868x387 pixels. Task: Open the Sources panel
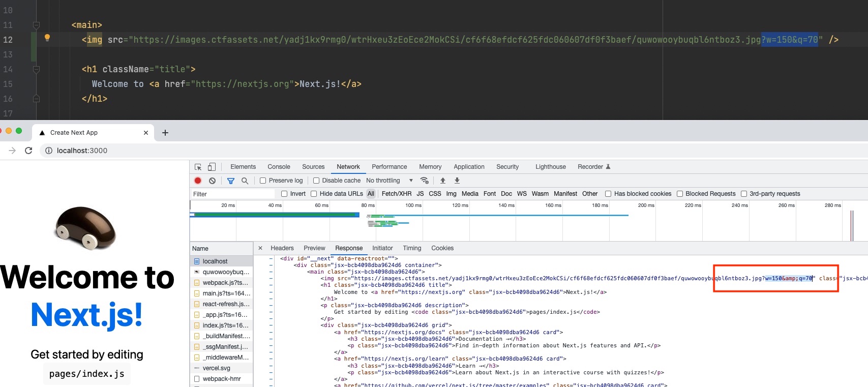pos(313,167)
